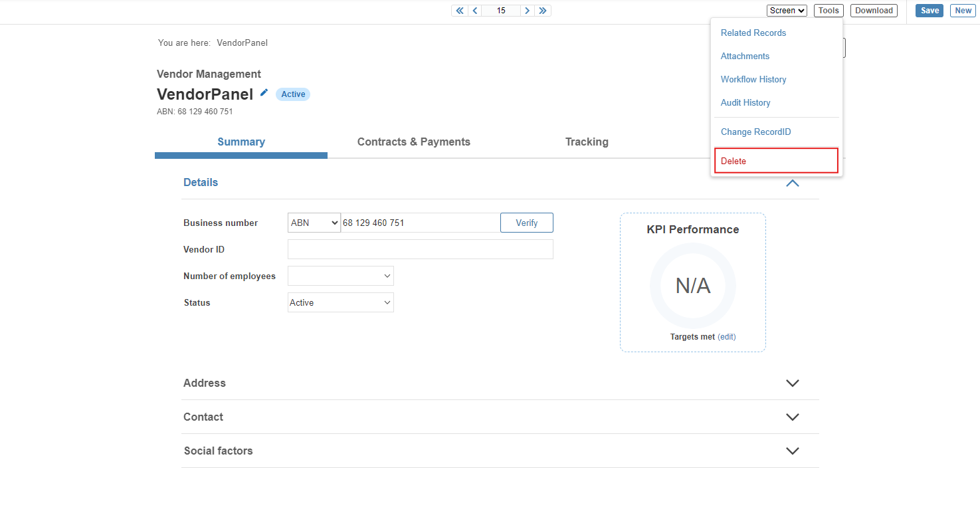Select Delete from the Tools menu
Screen dimensions: 980x525
(734, 161)
